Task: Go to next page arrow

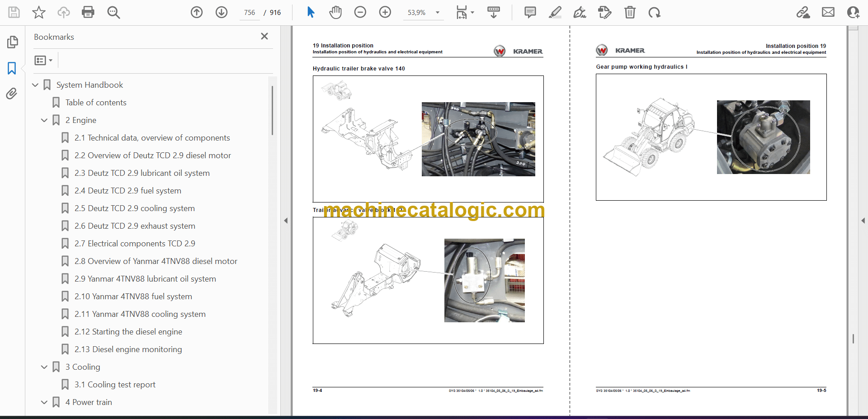Action: click(x=222, y=12)
